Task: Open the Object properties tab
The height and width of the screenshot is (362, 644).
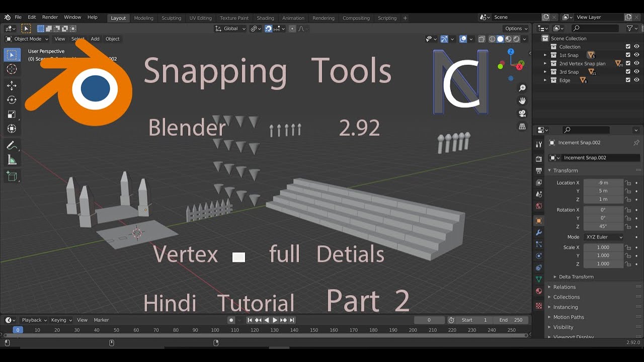Action: click(x=539, y=221)
